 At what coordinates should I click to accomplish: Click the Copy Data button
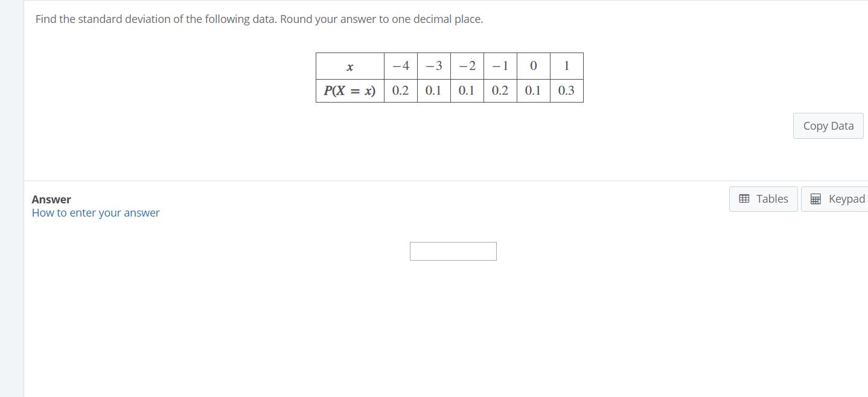(828, 125)
